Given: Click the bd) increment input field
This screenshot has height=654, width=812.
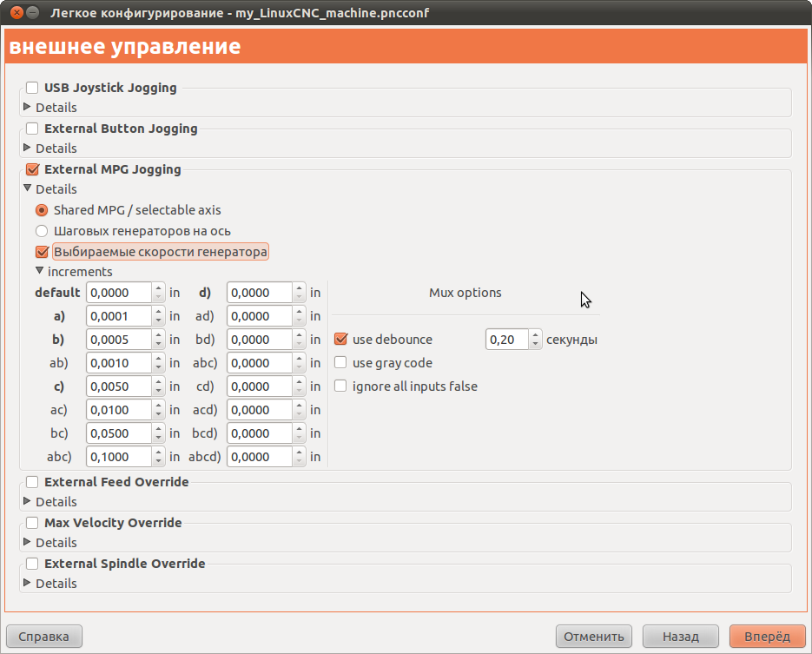Looking at the screenshot, I should pyautogui.click(x=260, y=340).
